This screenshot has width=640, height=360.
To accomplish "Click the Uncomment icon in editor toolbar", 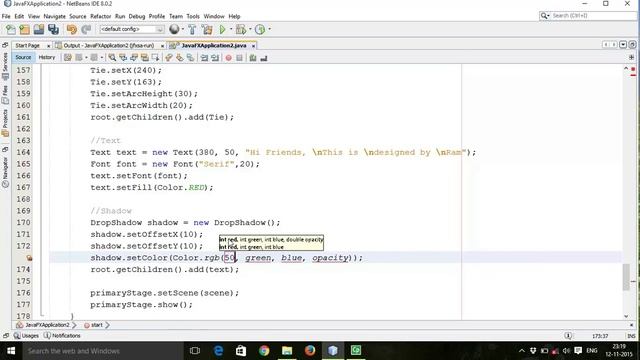I will coord(264,58).
